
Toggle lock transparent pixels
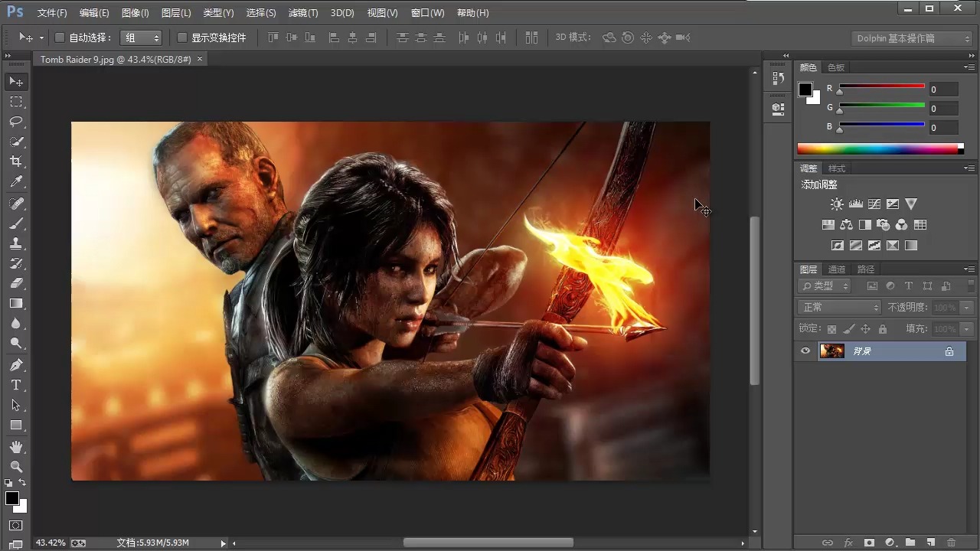(x=831, y=329)
